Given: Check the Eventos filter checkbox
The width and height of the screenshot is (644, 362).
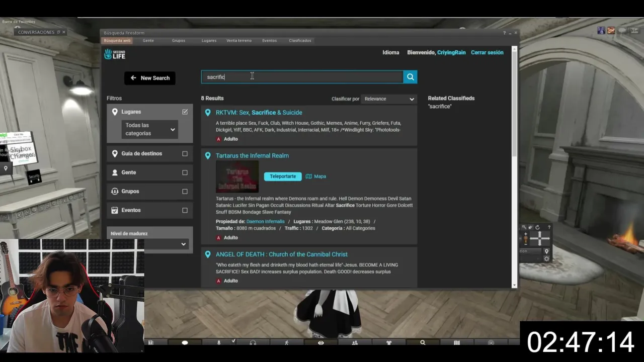Looking at the screenshot, I should coord(185,210).
